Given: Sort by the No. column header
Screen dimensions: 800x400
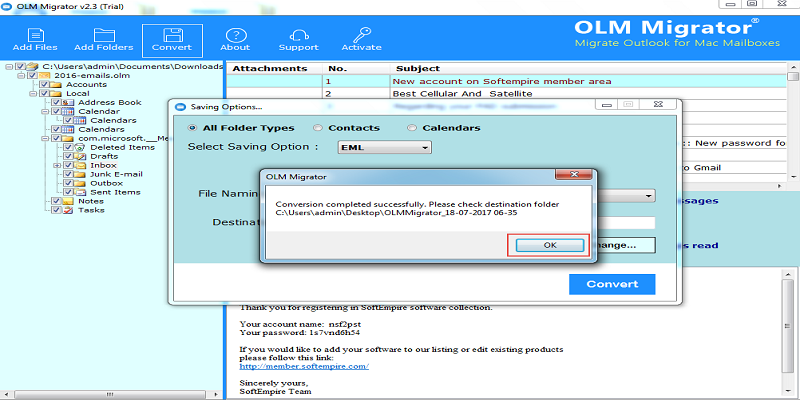Looking at the screenshot, I should pos(356,69).
